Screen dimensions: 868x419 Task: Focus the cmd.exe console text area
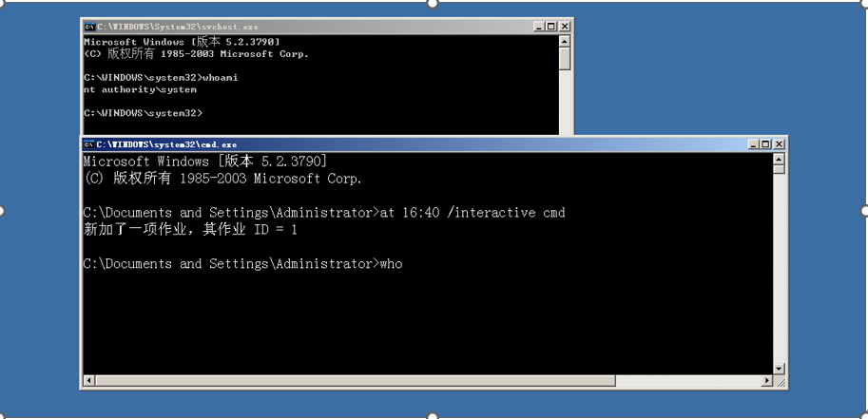coord(428,263)
